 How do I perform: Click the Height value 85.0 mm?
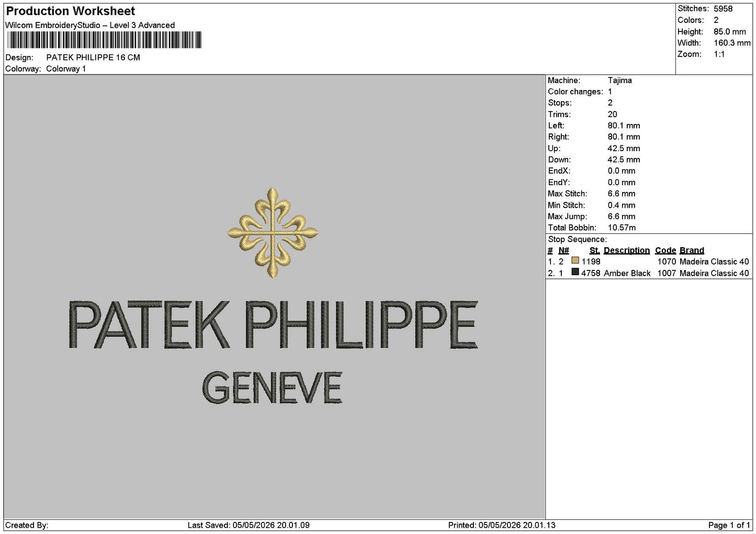click(x=730, y=32)
